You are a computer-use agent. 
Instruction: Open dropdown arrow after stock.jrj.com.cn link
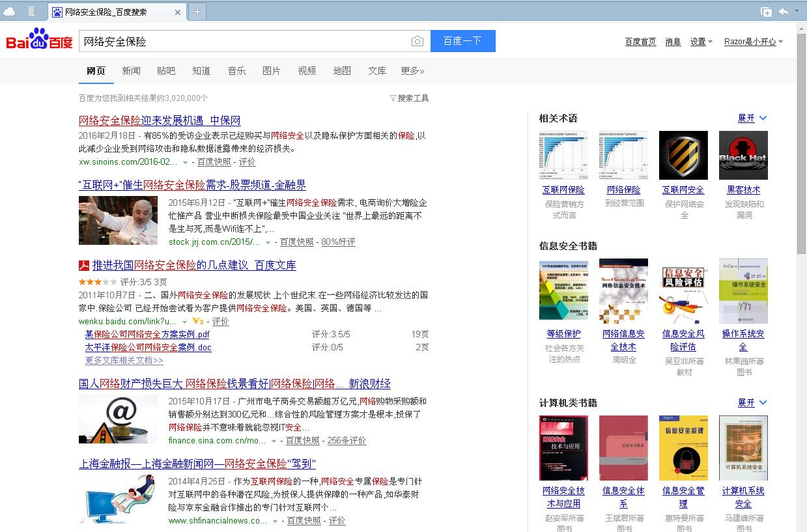pyautogui.click(x=268, y=242)
